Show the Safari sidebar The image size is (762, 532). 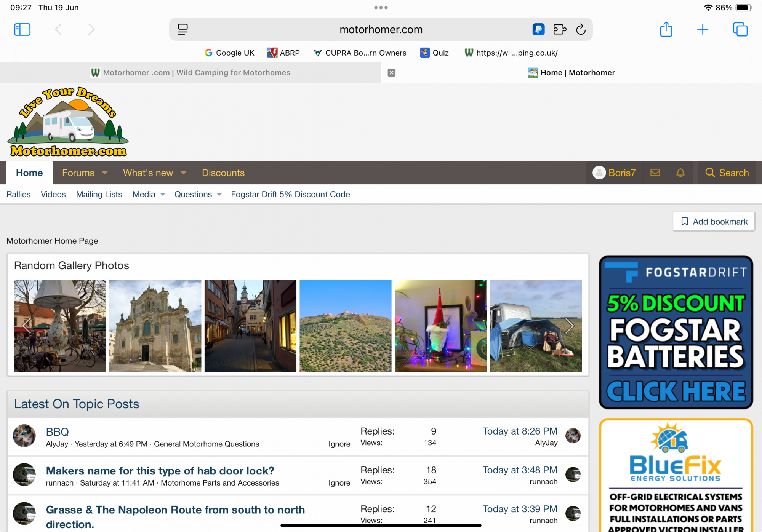point(22,29)
